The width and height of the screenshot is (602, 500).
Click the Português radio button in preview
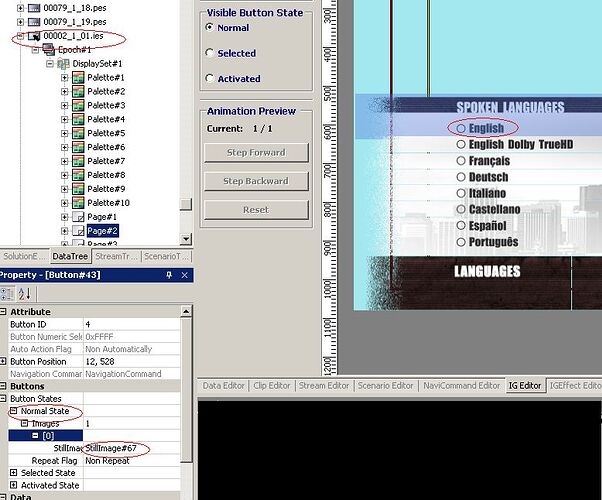461,242
